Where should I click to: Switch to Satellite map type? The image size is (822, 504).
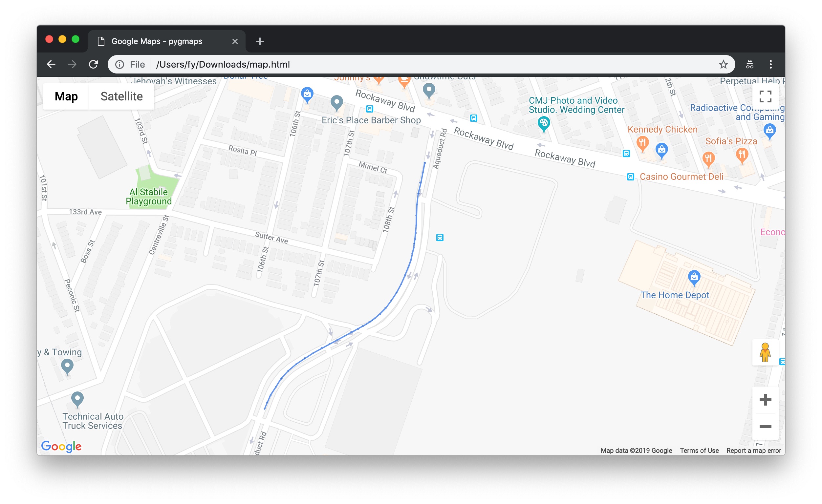[x=121, y=96]
